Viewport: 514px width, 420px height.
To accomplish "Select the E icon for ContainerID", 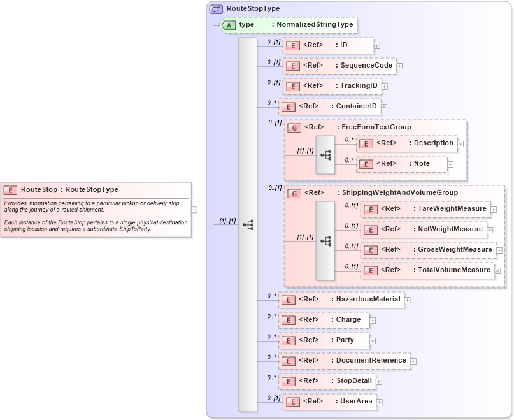I will pos(289,106).
